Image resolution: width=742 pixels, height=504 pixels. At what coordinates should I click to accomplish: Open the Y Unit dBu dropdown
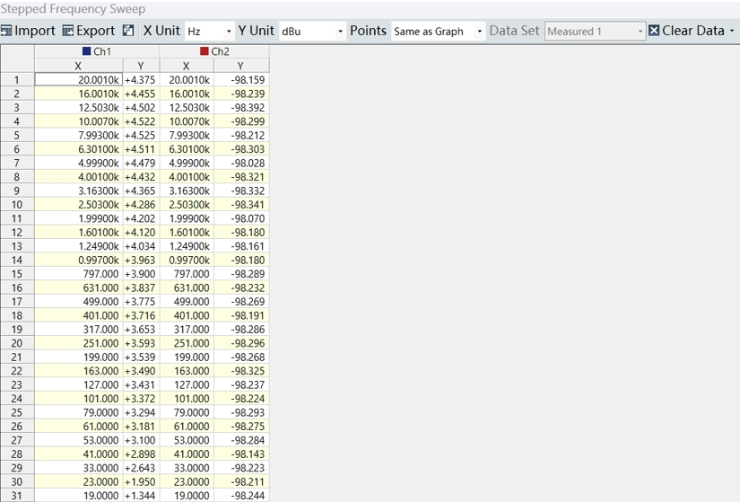click(311, 31)
